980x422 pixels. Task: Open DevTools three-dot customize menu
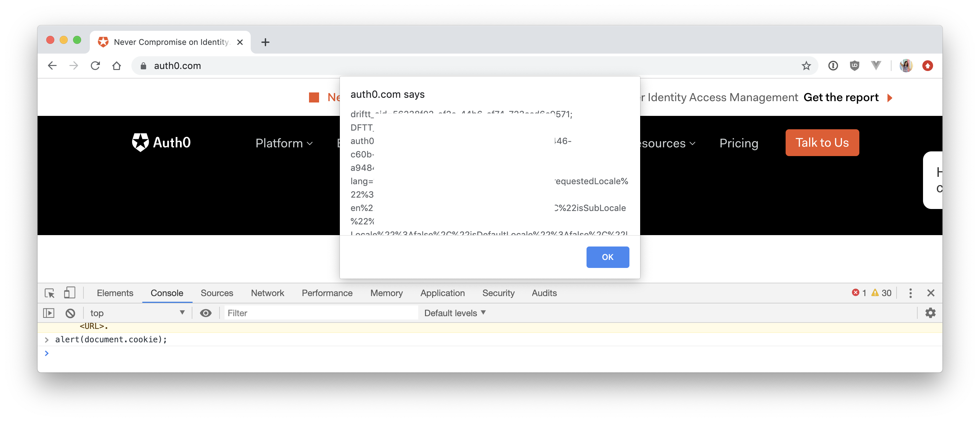(x=910, y=293)
